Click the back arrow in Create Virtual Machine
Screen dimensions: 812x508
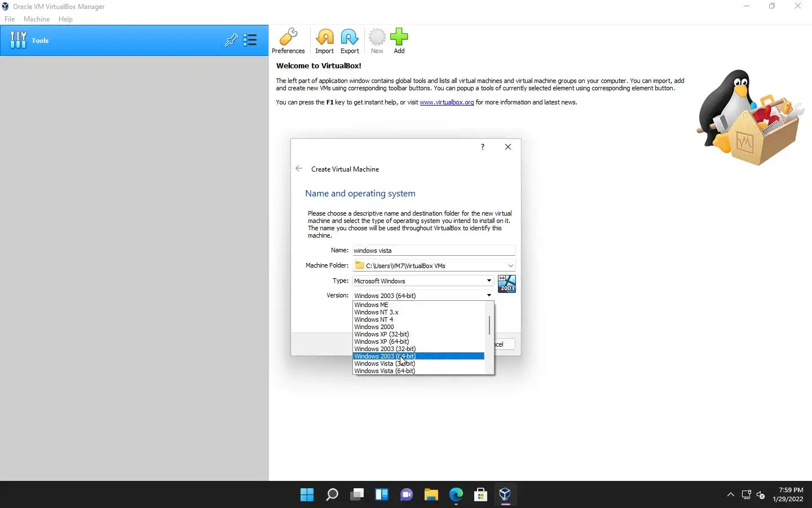(299, 168)
